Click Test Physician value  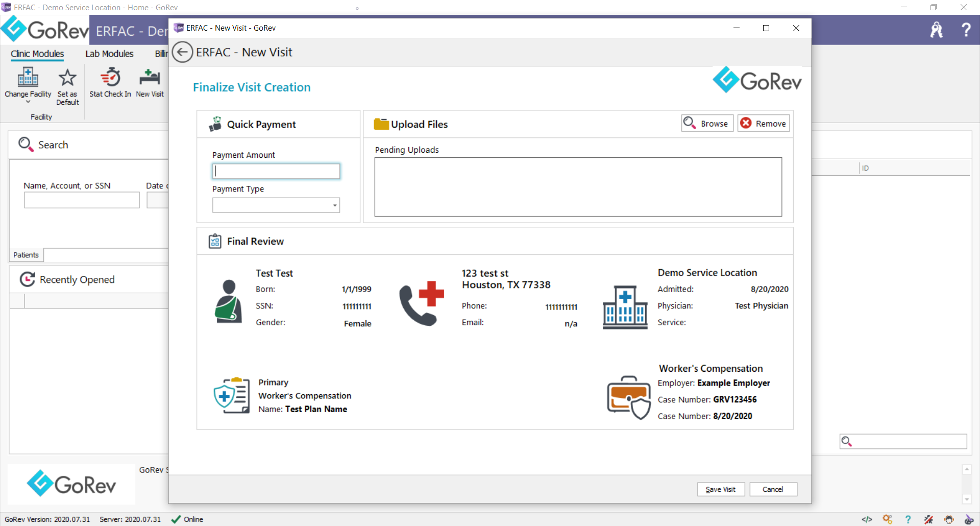pyautogui.click(x=762, y=306)
